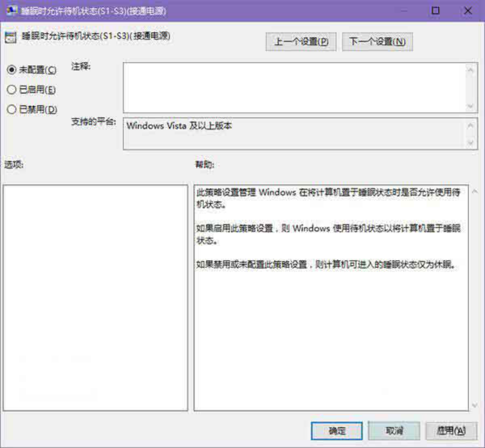This screenshot has width=485, height=448.
Task: Minimize the policy setting window
Action: tap(404, 11)
